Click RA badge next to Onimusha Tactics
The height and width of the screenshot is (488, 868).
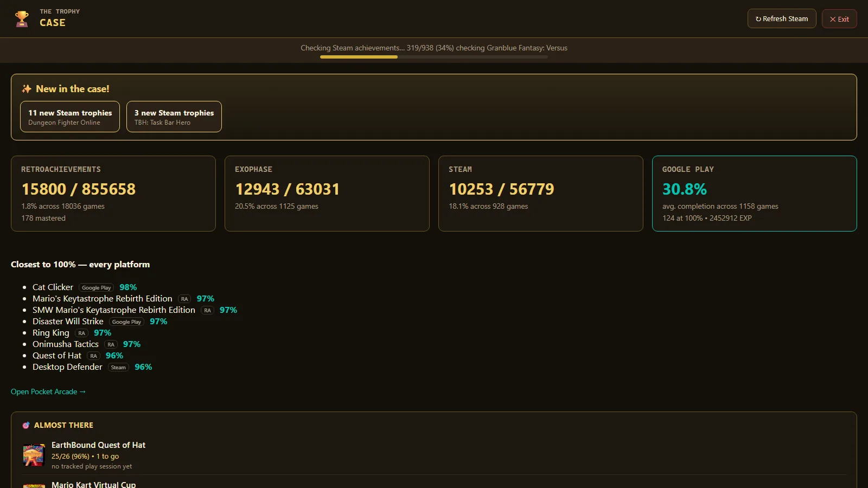coord(111,345)
